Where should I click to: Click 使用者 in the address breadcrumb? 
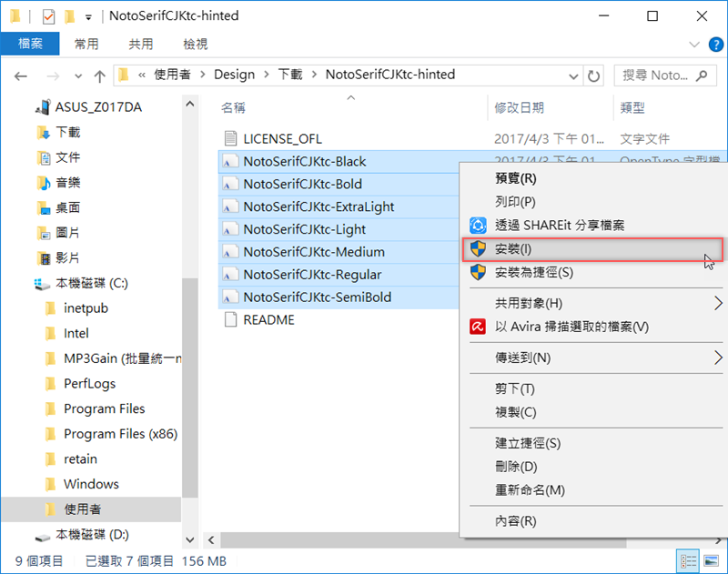coord(172,75)
